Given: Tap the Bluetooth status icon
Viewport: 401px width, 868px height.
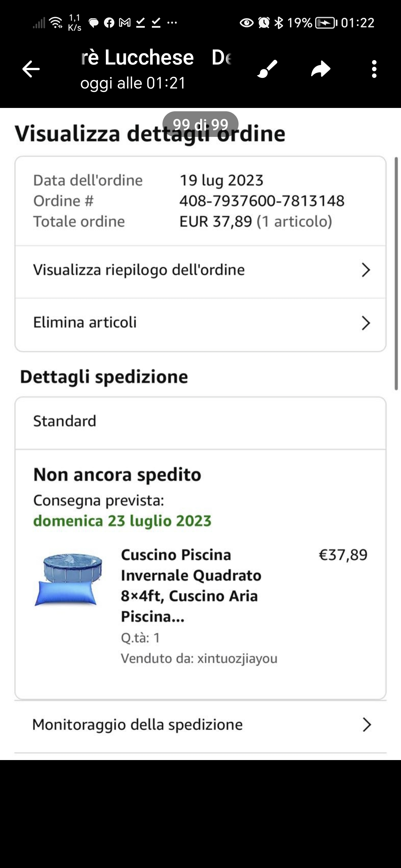Looking at the screenshot, I should pyautogui.click(x=278, y=23).
